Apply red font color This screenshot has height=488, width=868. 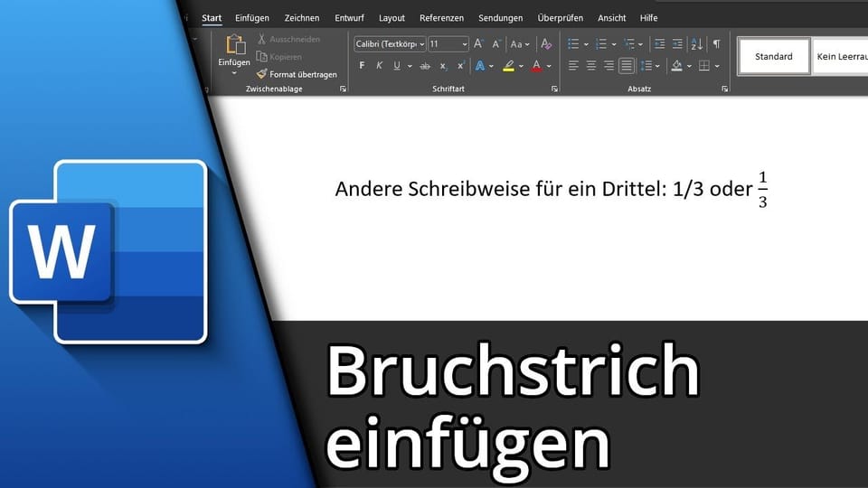536,66
